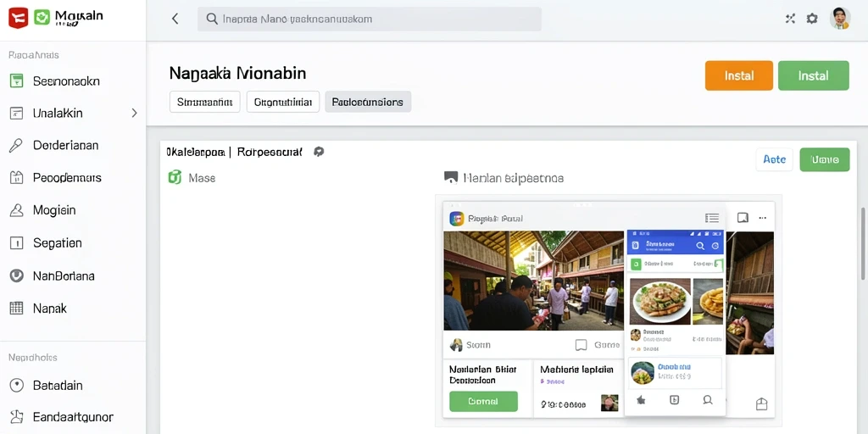Click the NanBorlana circle icon
Screen dimensions: 868x434
[17, 275]
